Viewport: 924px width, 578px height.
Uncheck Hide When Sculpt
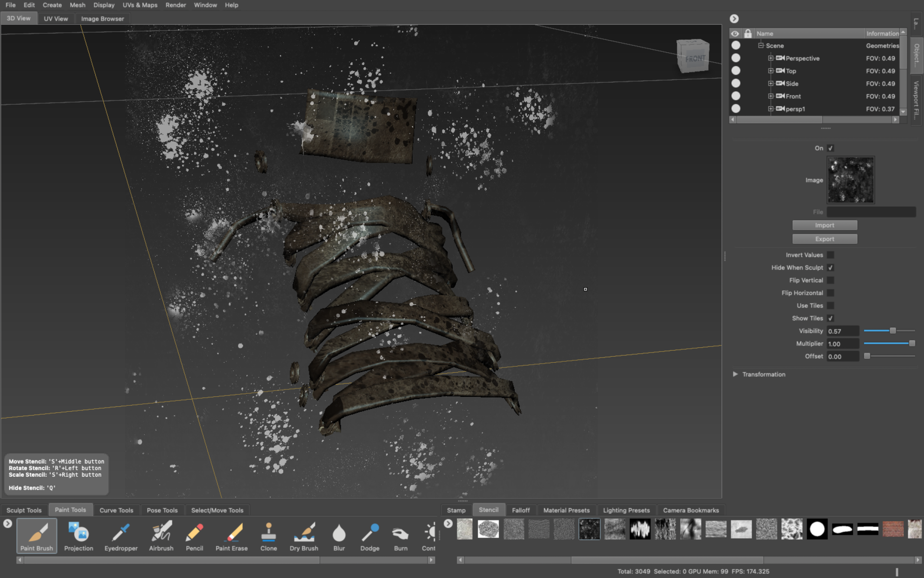click(831, 268)
